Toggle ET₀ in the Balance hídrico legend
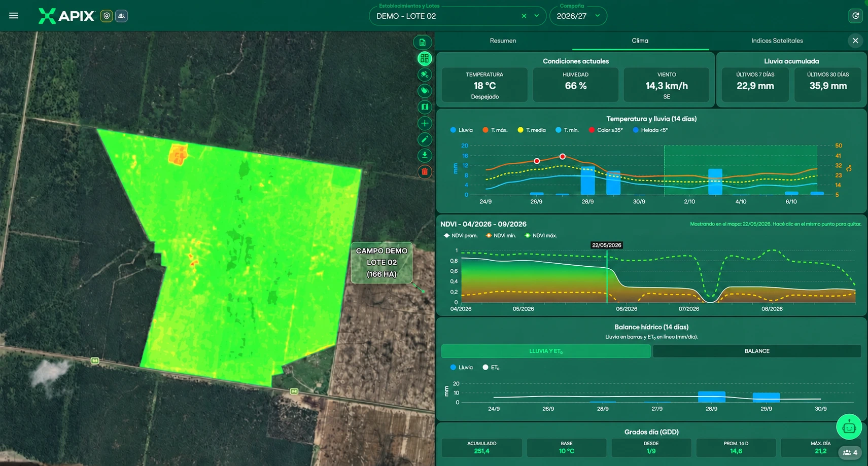868x466 pixels. [491, 368]
